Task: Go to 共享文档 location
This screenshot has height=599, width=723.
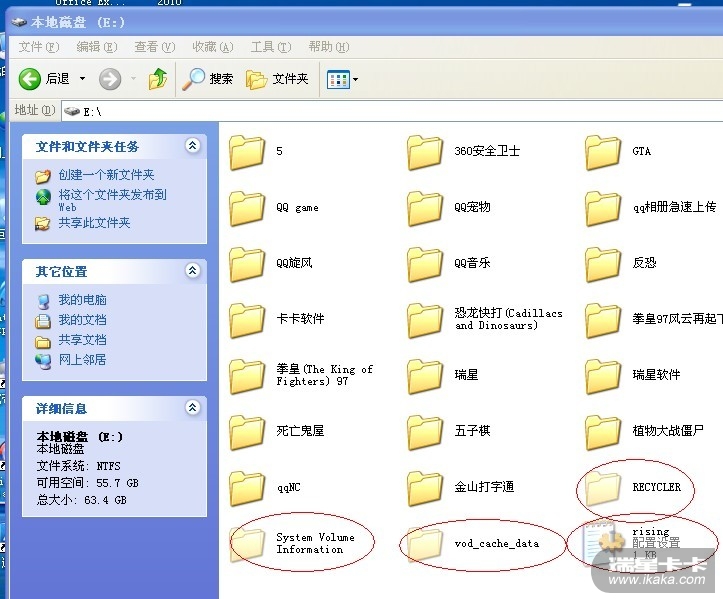Action: [x=82, y=340]
